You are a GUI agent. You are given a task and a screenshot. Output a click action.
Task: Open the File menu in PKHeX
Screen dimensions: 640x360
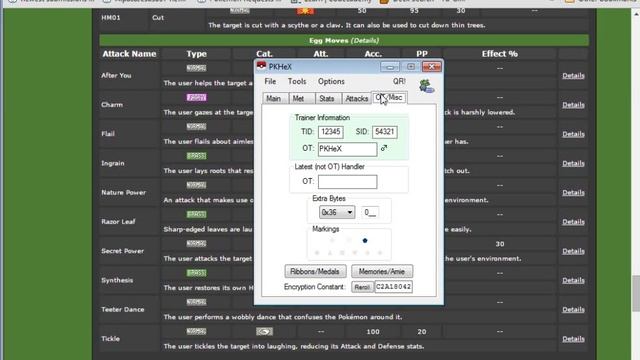point(270,81)
